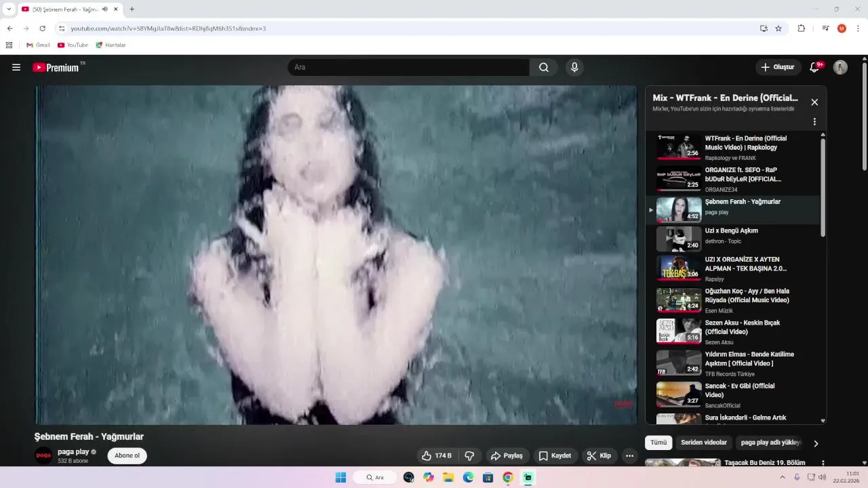
Task: Play Uzi x Bengü Aşkım item
Action: click(732, 239)
